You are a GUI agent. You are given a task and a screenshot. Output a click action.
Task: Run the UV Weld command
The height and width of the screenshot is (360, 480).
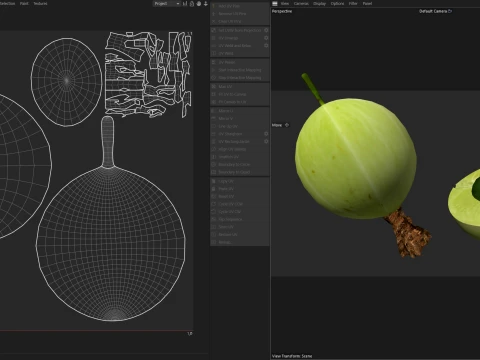[x=240, y=53]
